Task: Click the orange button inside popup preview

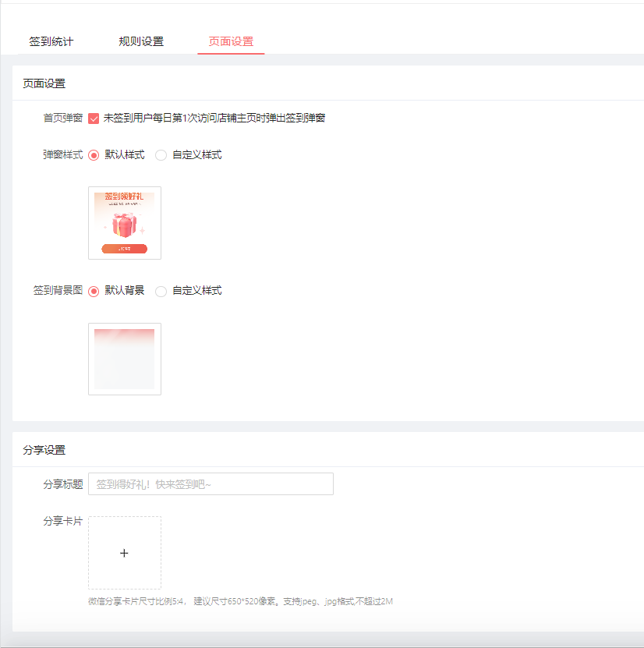Action: point(124,249)
